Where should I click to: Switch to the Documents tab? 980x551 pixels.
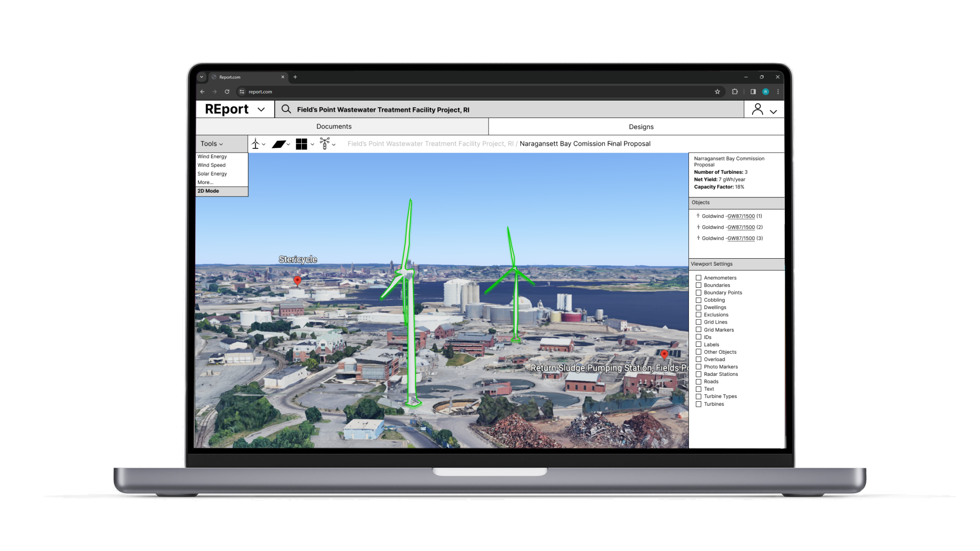point(334,126)
